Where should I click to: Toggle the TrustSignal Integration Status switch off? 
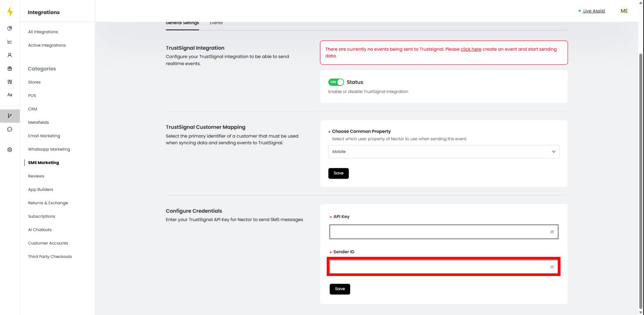click(x=336, y=82)
